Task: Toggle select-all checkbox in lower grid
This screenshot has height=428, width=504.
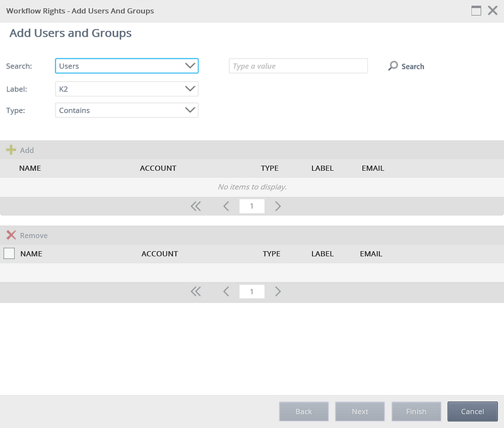Action: pos(9,253)
